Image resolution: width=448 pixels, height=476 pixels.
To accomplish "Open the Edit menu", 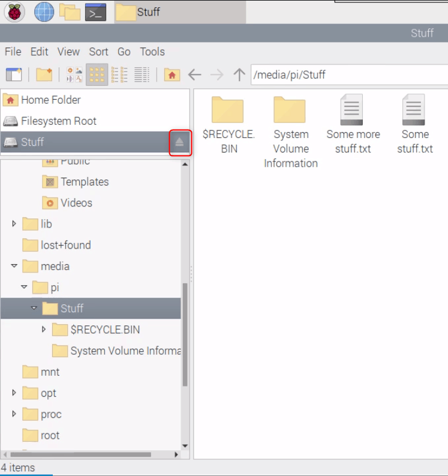I will [39, 52].
